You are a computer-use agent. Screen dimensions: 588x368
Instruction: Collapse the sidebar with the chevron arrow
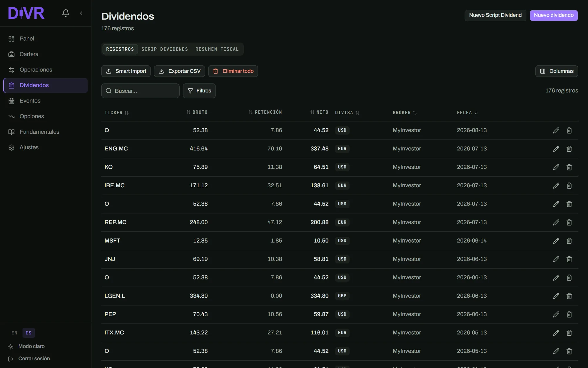click(x=81, y=13)
